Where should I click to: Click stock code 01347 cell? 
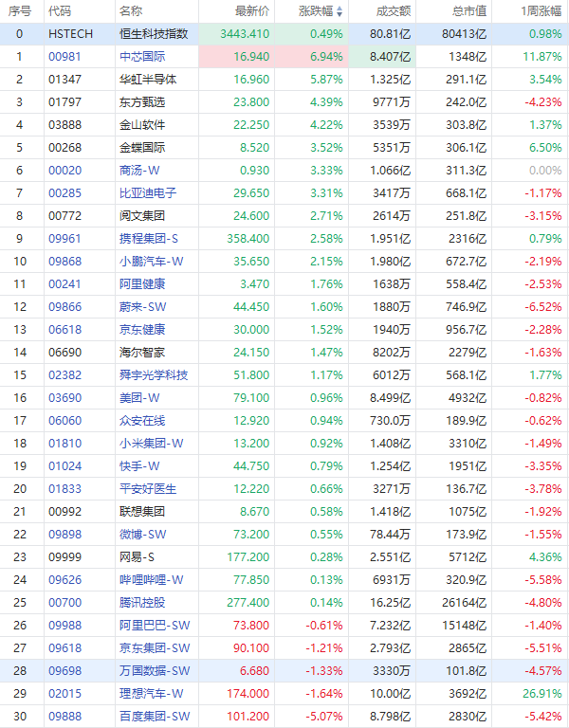pos(64,80)
